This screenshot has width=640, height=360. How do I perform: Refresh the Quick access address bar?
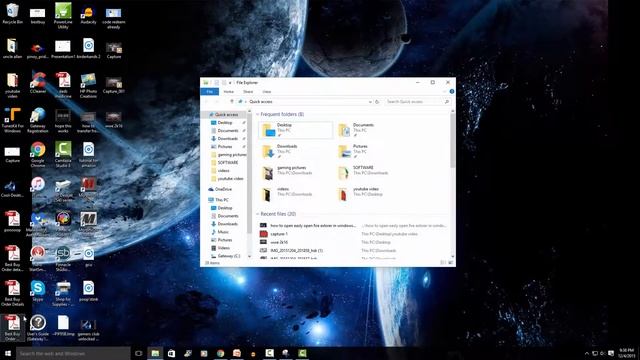(377, 102)
